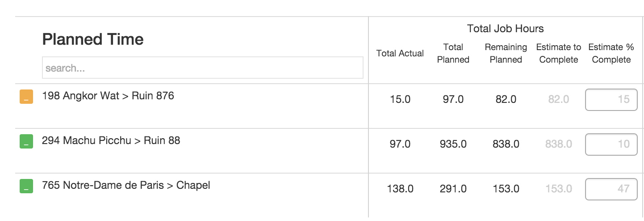Sort by Estimate to Complete column header
Screen dimensions: 644x221
(x=558, y=53)
